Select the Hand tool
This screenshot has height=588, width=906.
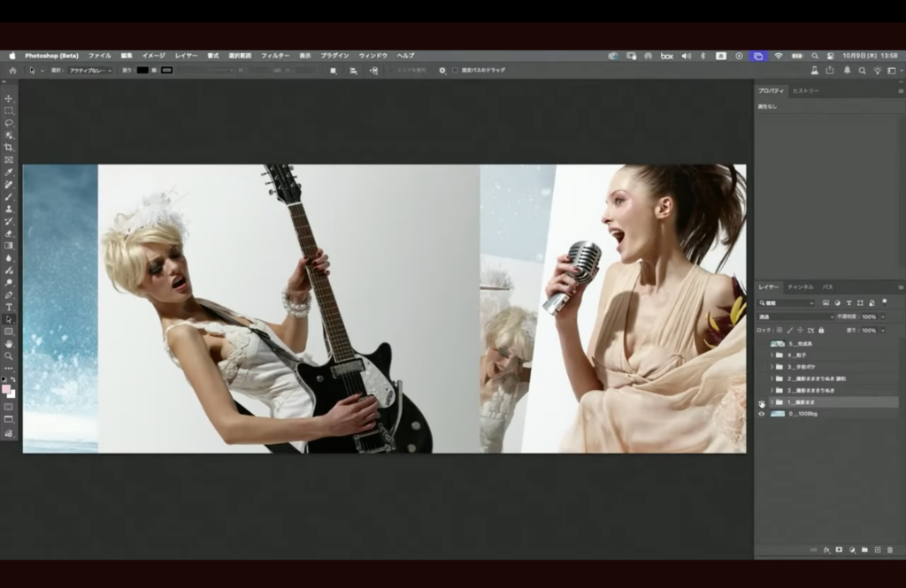(x=9, y=343)
